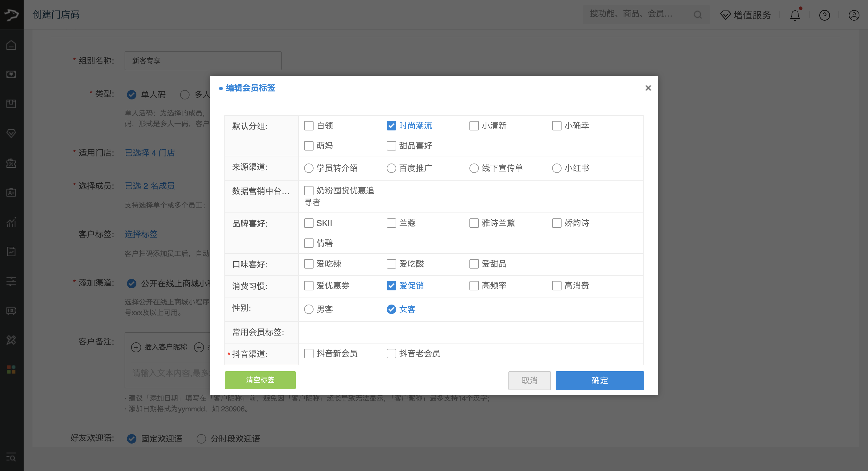Select 学员转介绍 source channel
The image size is (868, 471).
(309, 168)
